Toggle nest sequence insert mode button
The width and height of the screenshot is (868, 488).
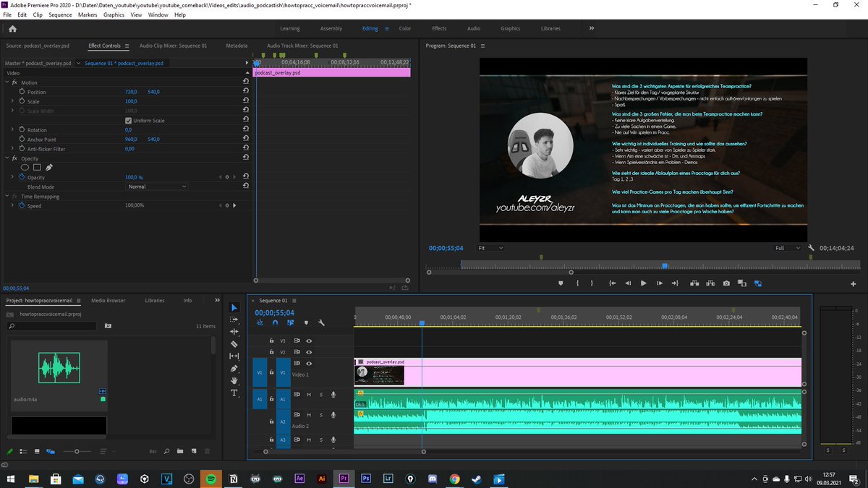coord(260,323)
